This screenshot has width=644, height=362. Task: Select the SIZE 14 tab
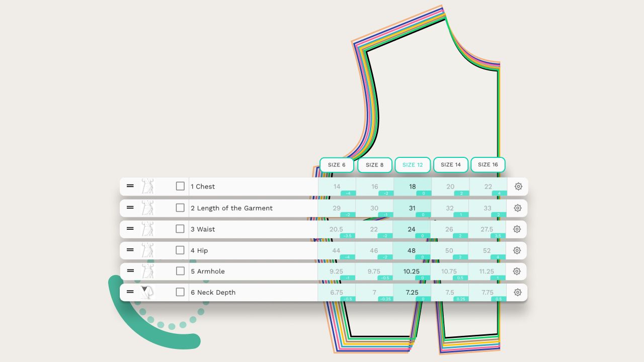450,164
